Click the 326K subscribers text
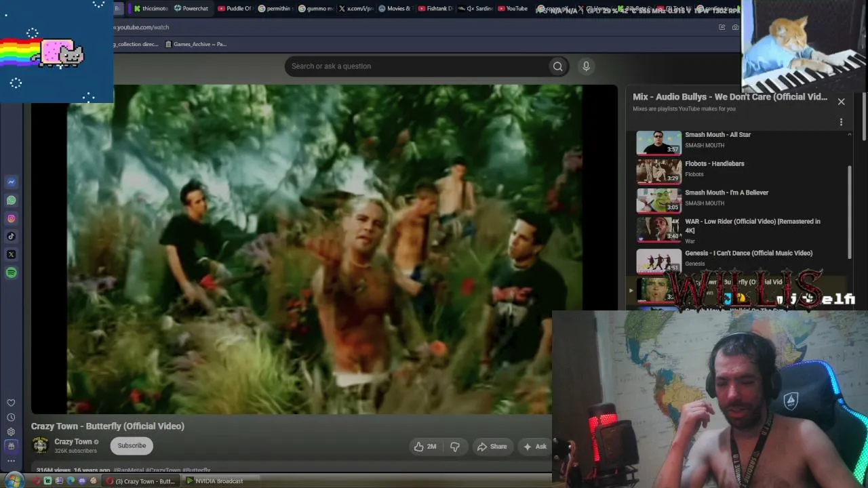This screenshot has height=488, width=868. tap(75, 451)
